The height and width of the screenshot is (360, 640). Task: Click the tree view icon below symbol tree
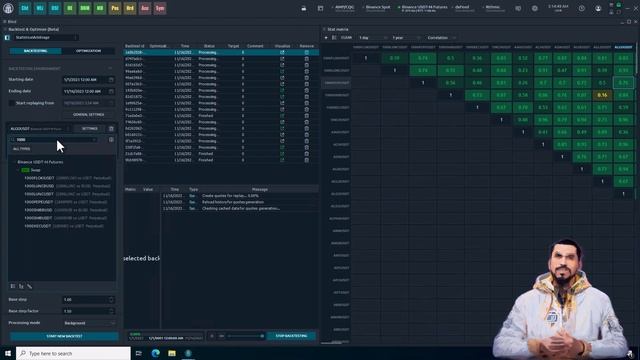click(x=21, y=287)
